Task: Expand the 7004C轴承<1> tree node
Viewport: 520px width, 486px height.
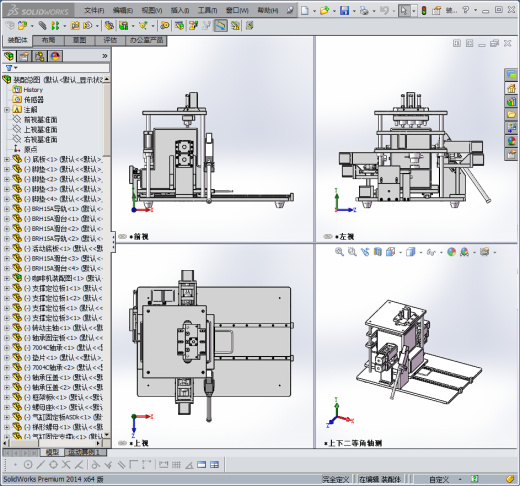Action: pyautogui.click(x=7, y=348)
